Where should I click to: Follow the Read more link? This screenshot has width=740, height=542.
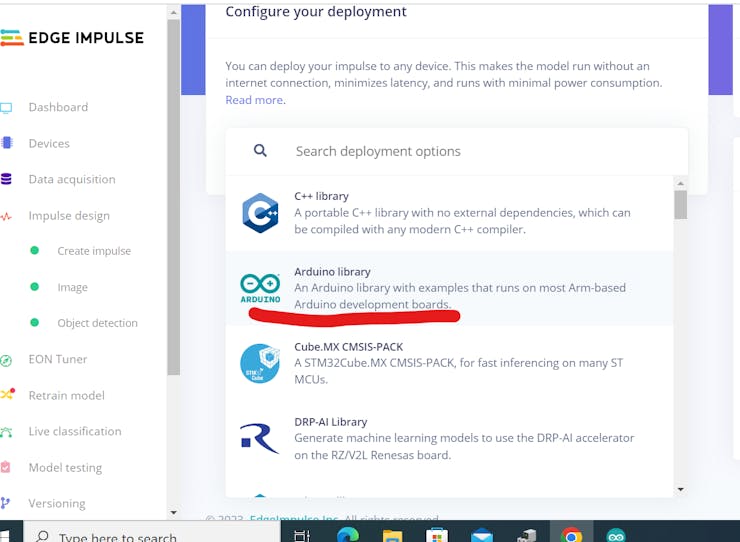click(x=254, y=100)
